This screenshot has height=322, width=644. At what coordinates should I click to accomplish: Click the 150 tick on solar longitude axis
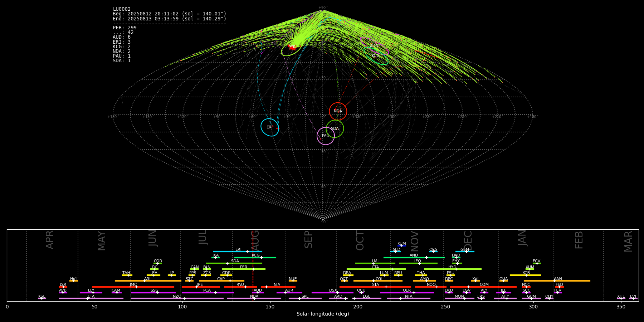[270, 307]
